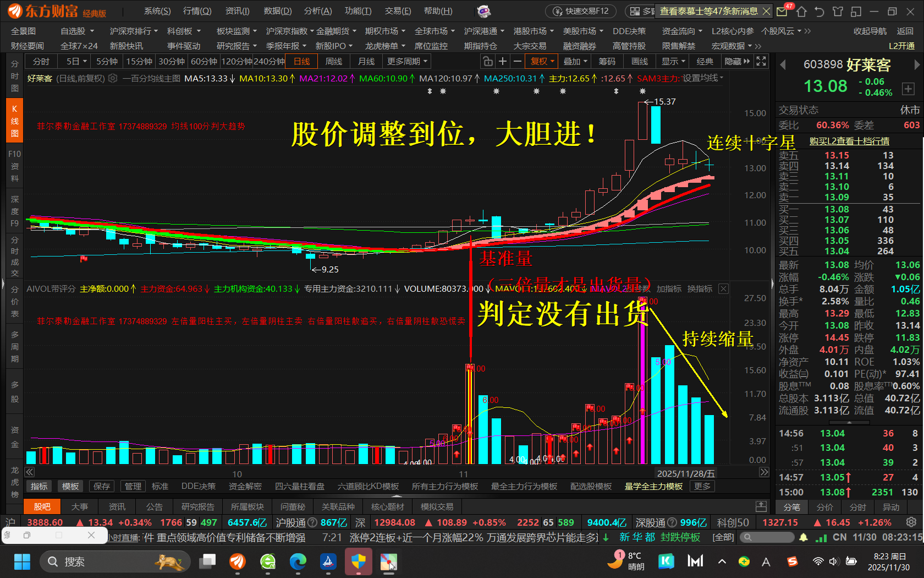Click the undo back arrow icon

tap(820, 12)
